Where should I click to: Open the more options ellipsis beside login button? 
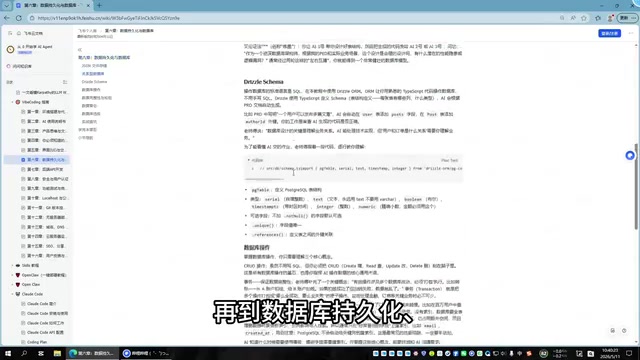click(631, 33)
